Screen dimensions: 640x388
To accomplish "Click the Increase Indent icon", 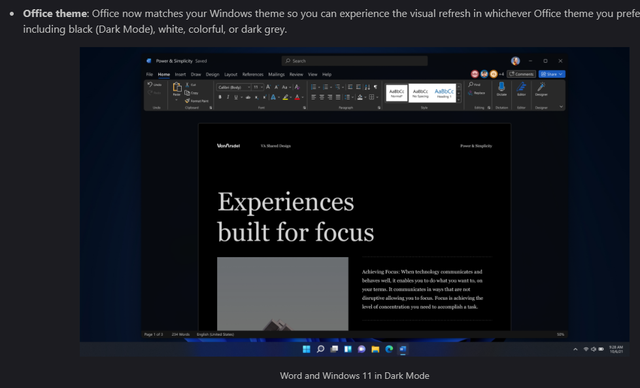I will point(358,87).
